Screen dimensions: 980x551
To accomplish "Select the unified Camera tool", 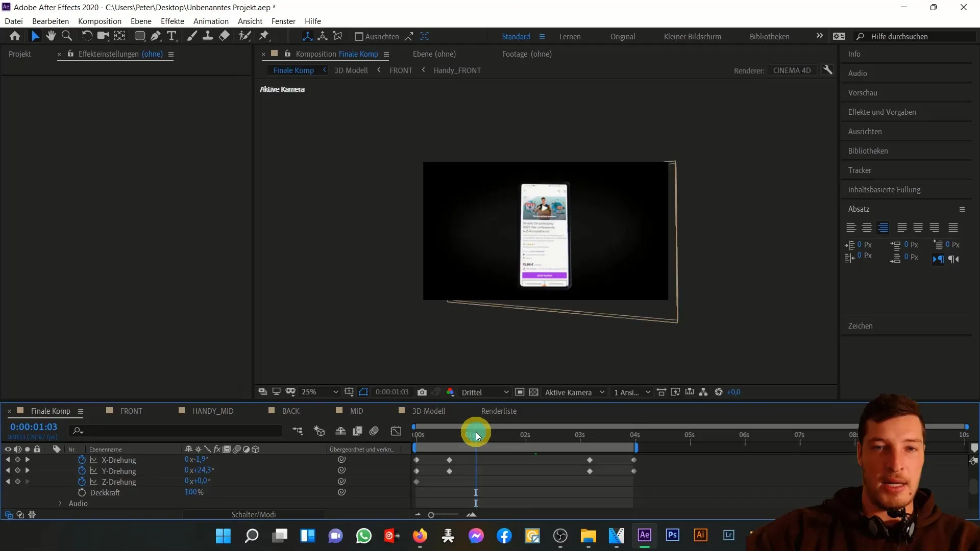I will (x=103, y=36).
